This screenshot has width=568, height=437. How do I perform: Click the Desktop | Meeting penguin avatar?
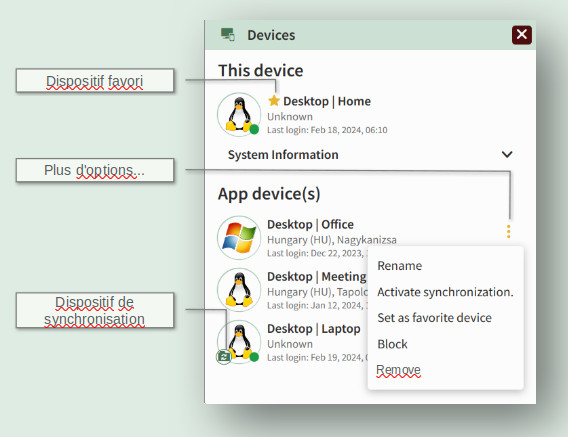[239, 290]
